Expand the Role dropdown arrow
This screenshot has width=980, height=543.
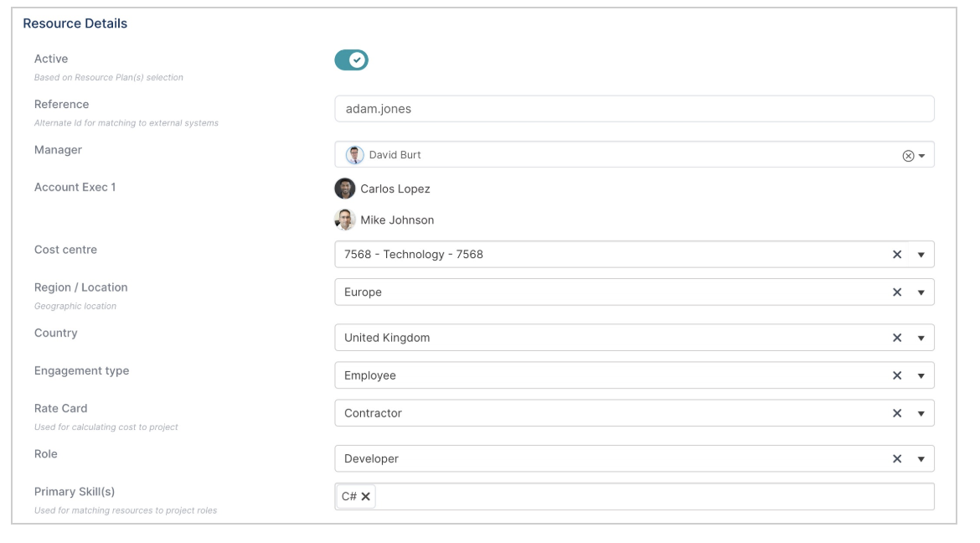click(921, 458)
